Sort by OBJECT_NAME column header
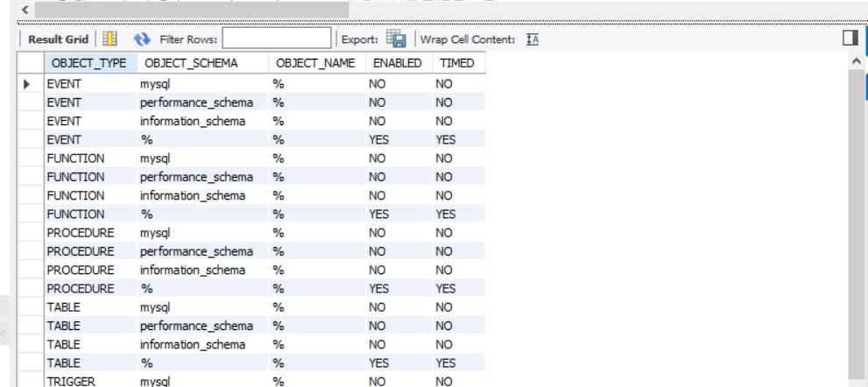This screenshot has height=387, width=868. point(317,62)
